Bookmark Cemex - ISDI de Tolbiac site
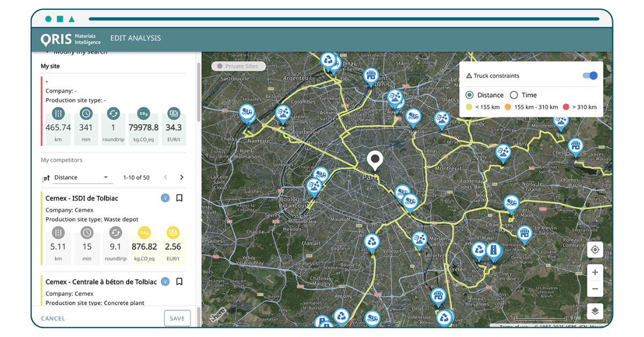Viewport: 644px width, 337px height. coord(180,198)
